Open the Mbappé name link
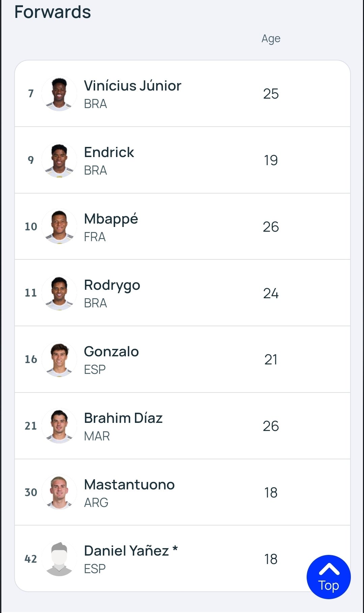 point(111,220)
